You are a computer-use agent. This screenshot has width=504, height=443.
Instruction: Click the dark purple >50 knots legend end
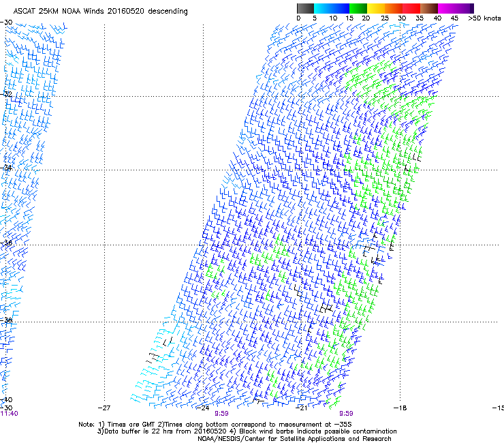(471, 8)
